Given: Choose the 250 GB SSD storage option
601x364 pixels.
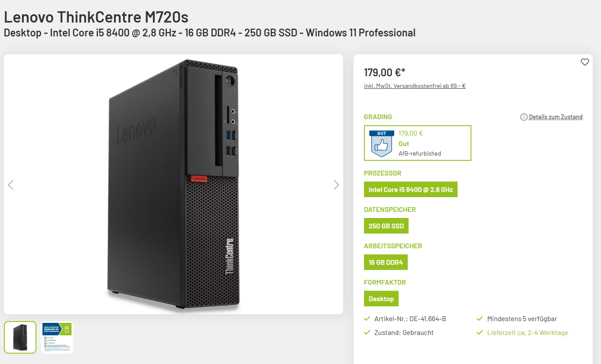Looking at the screenshot, I should pyautogui.click(x=386, y=226).
